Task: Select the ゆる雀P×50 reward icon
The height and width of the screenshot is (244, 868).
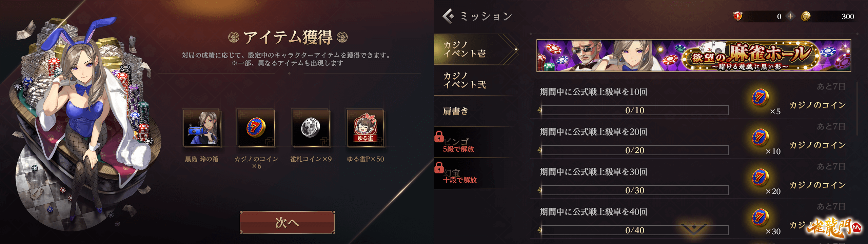Action: point(365,128)
